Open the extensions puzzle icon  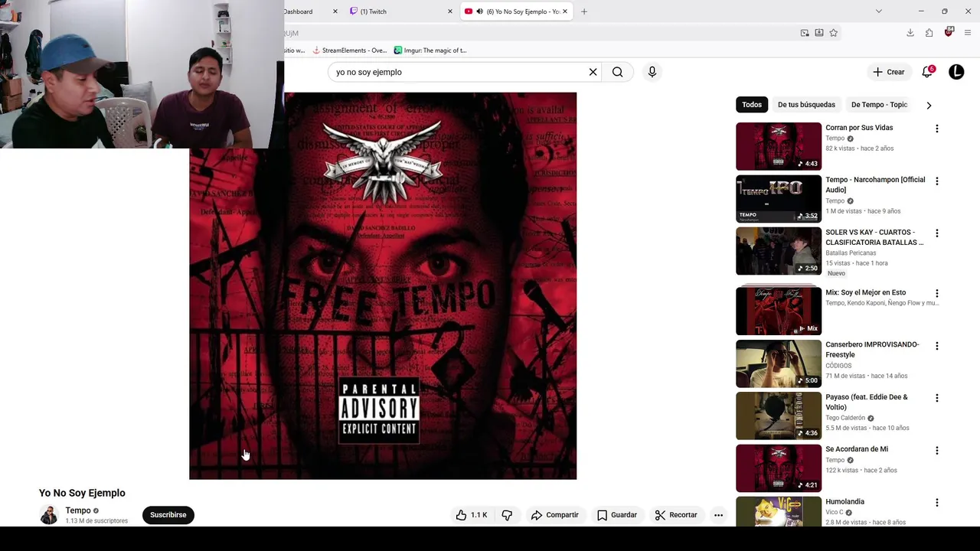pyautogui.click(x=929, y=33)
